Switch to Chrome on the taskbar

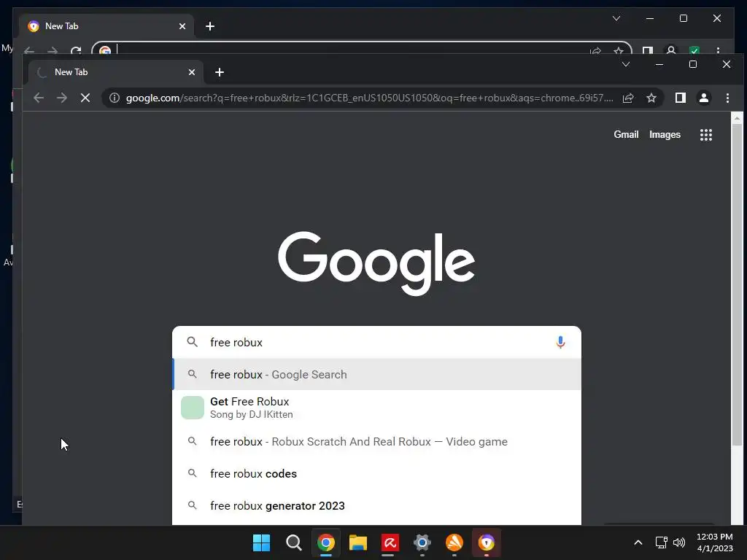pyautogui.click(x=326, y=542)
